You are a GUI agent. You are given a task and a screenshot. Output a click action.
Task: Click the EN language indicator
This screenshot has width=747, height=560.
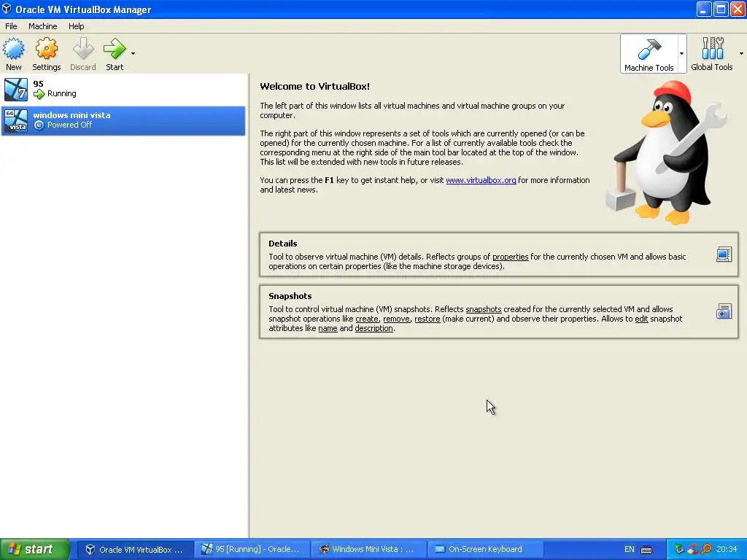click(630, 549)
